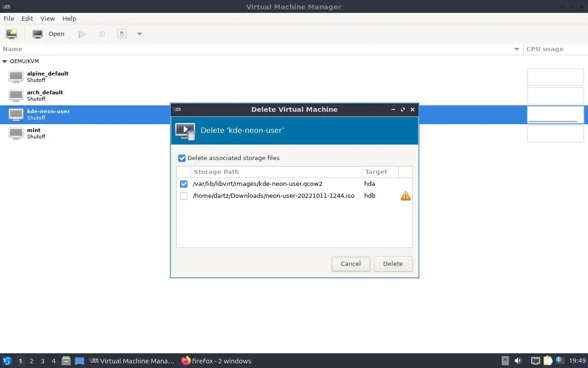This screenshot has height=368, width=588.
Task: Select the alpine_default virtual machine
Action: click(x=262, y=76)
